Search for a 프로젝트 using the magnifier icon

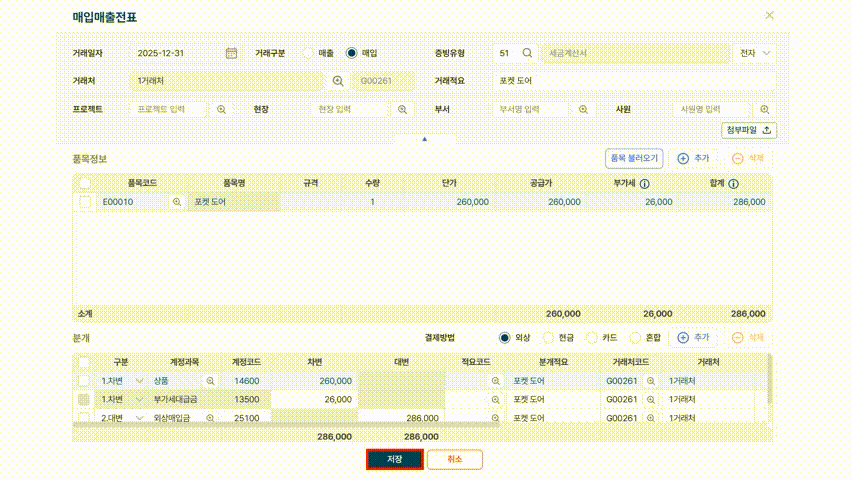(x=221, y=109)
